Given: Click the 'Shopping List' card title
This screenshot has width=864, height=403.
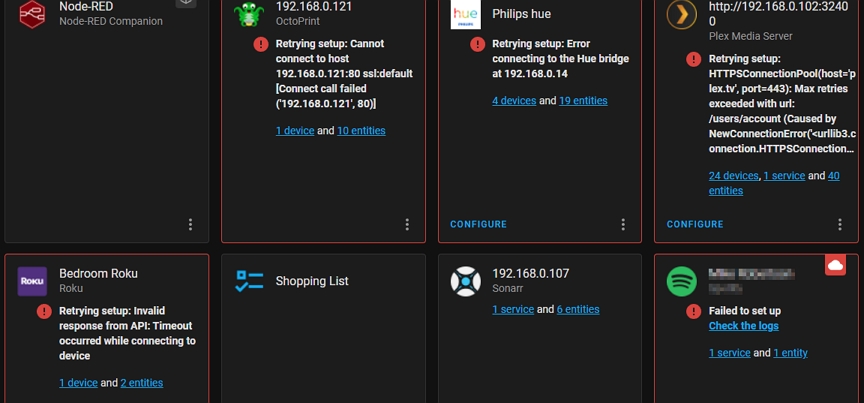Looking at the screenshot, I should tap(312, 281).
